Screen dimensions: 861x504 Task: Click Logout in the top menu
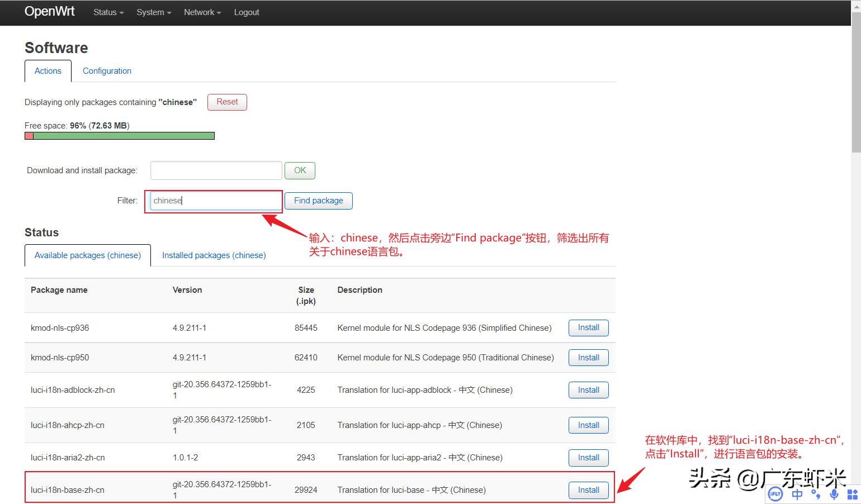247,12
